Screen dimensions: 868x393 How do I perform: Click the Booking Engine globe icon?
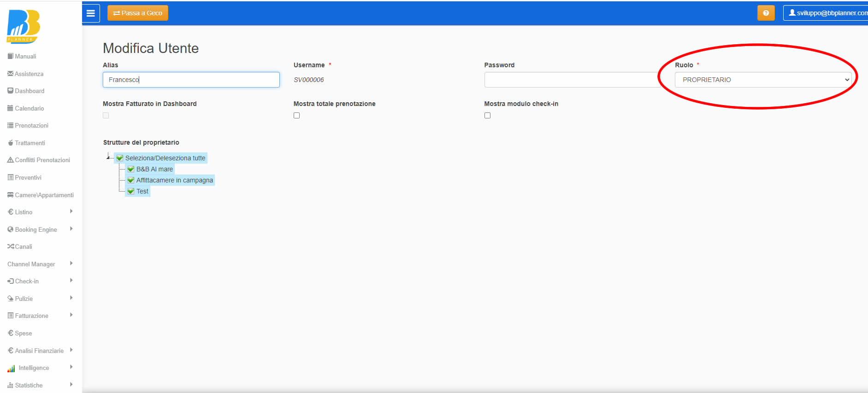[x=10, y=229]
